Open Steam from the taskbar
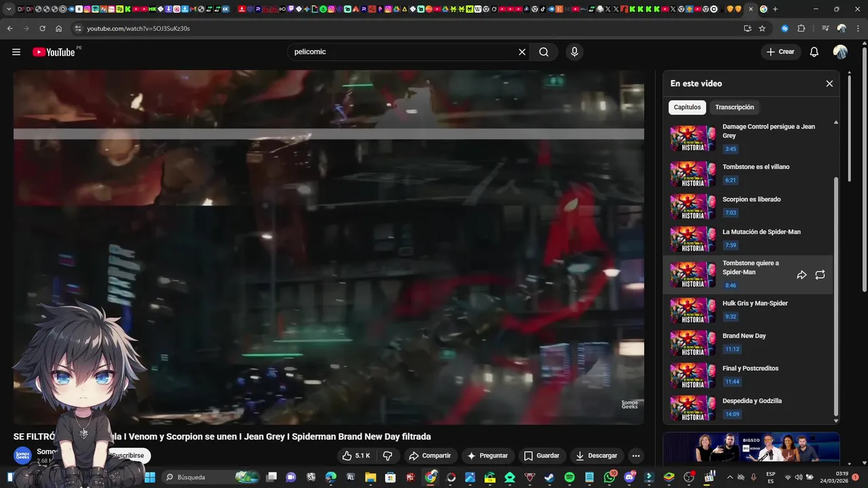This screenshot has width=868, height=488. [549, 477]
